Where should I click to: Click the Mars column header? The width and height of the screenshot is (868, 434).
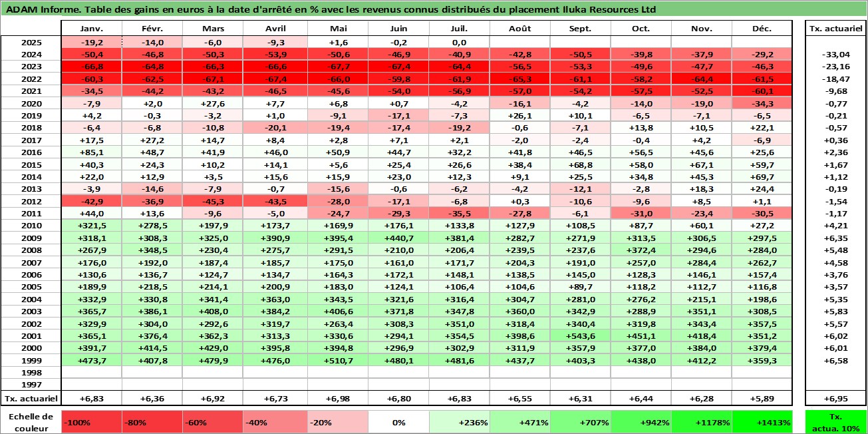click(213, 29)
